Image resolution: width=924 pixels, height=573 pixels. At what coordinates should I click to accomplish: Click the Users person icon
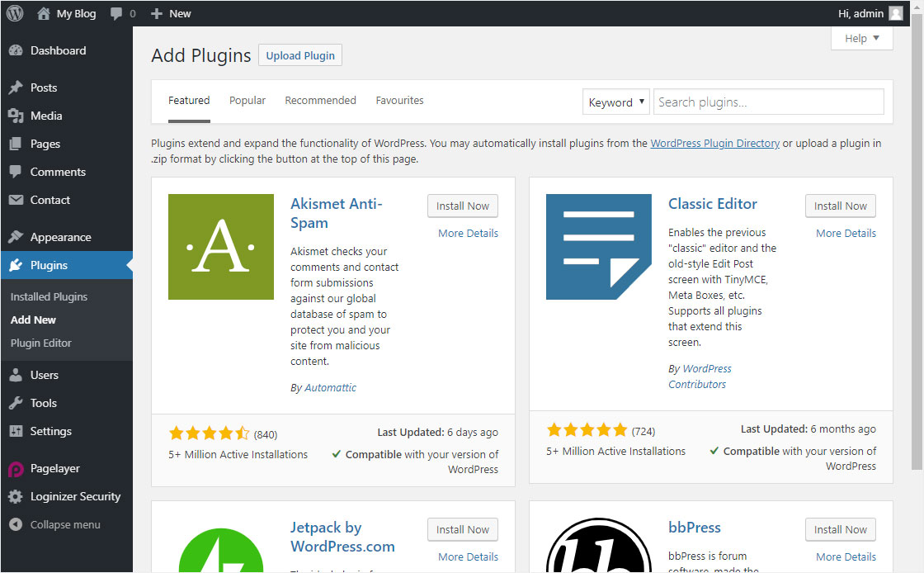[16, 375]
